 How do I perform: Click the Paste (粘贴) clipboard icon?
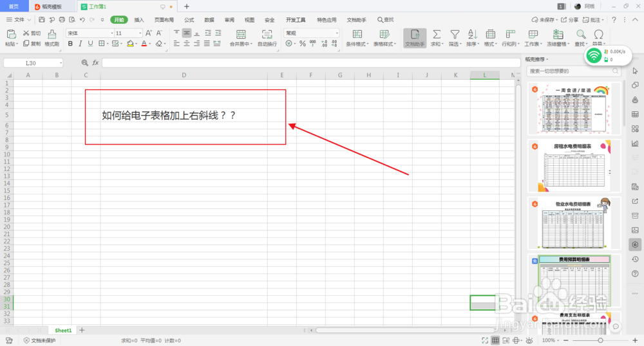[x=11, y=35]
